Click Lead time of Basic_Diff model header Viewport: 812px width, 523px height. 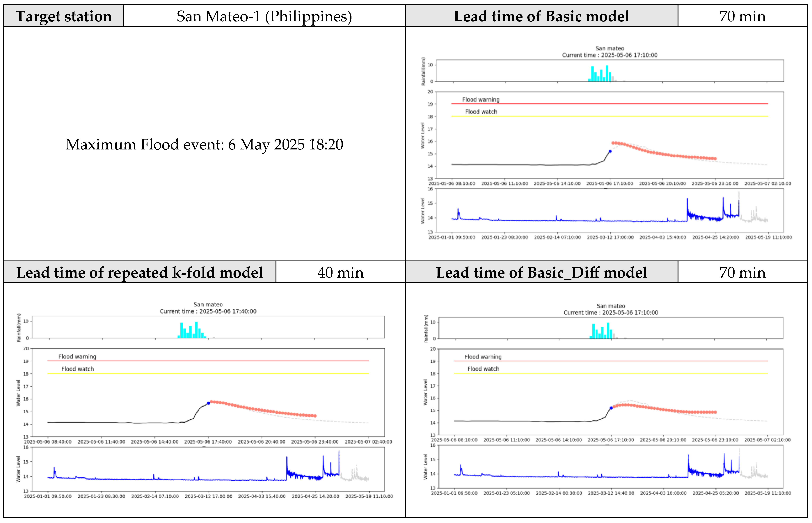(x=541, y=273)
